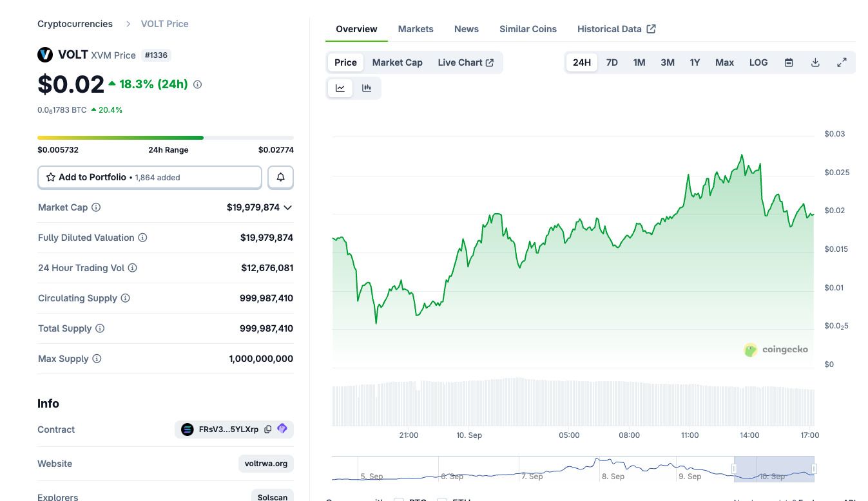
Task: Copy the contract address
Action: 268,430
